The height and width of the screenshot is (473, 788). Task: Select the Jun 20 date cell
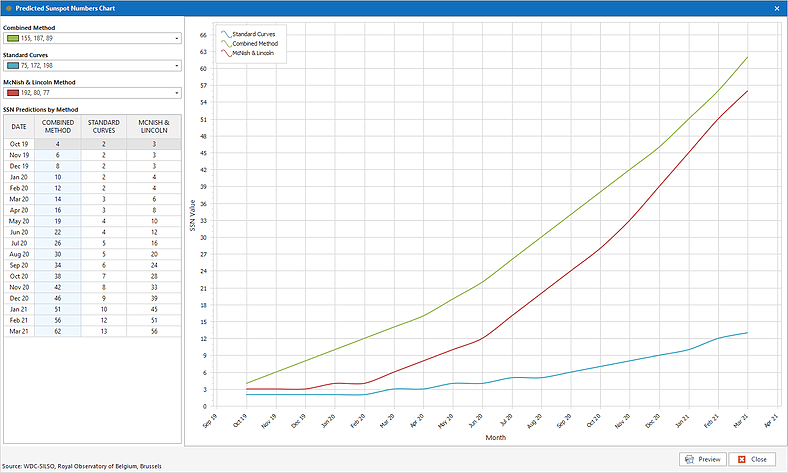click(19, 233)
